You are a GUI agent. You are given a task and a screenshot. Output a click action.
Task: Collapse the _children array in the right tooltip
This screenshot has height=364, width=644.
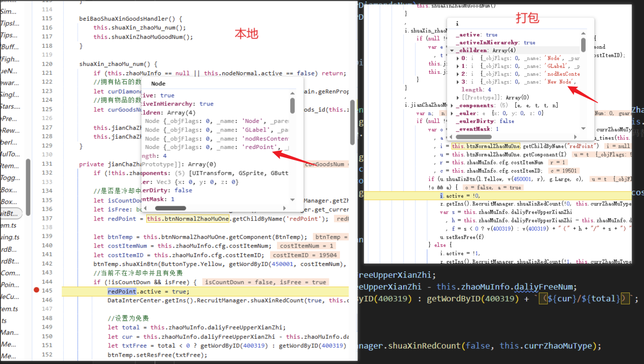(452, 50)
